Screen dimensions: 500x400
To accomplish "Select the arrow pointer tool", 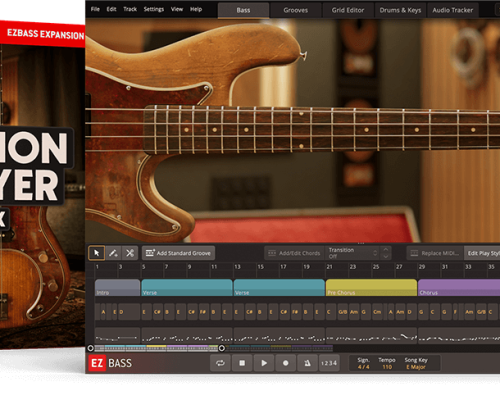I will click(97, 253).
